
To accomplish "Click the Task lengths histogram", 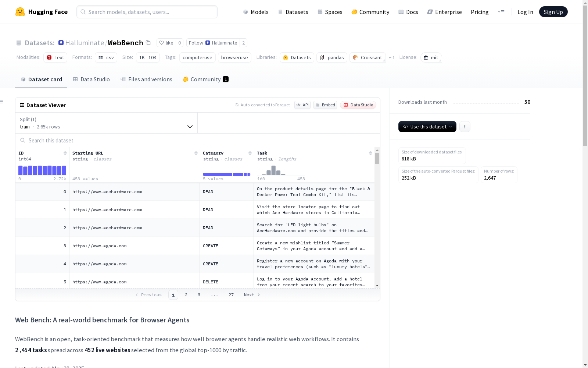I will tap(281, 170).
